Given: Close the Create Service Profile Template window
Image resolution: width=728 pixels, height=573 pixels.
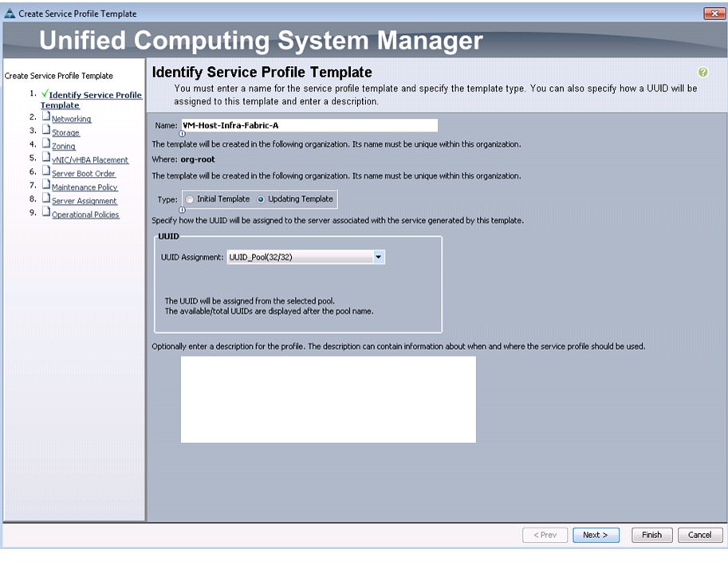Looking at the screenshot, I should pyautogui.click(x=714, y=14).
